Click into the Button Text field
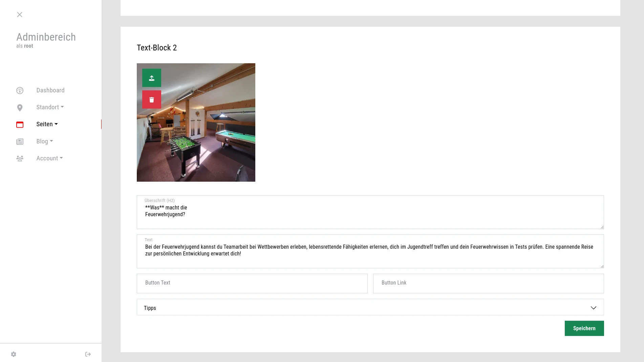644x362 pixels. pyautogui.click(x=252, y=283)
